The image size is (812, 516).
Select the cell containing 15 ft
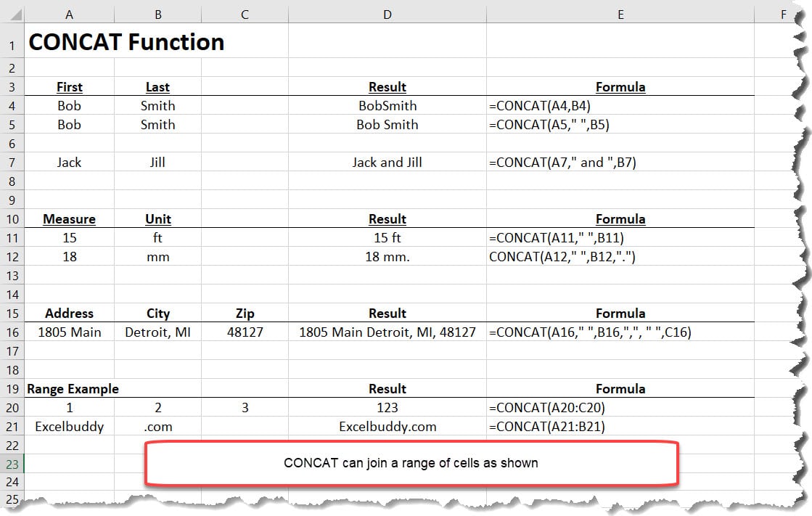387,237
